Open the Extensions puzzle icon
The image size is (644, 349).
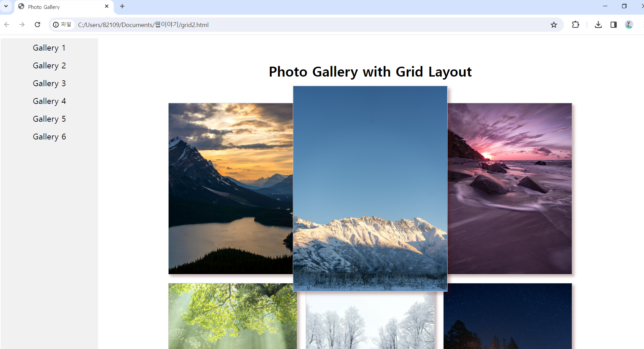pos(576,25)
